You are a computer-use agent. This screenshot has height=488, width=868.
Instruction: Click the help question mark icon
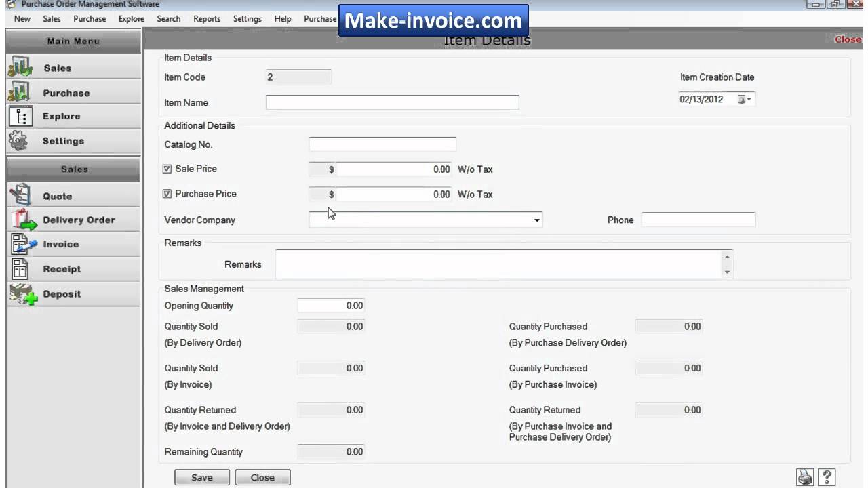827,477
